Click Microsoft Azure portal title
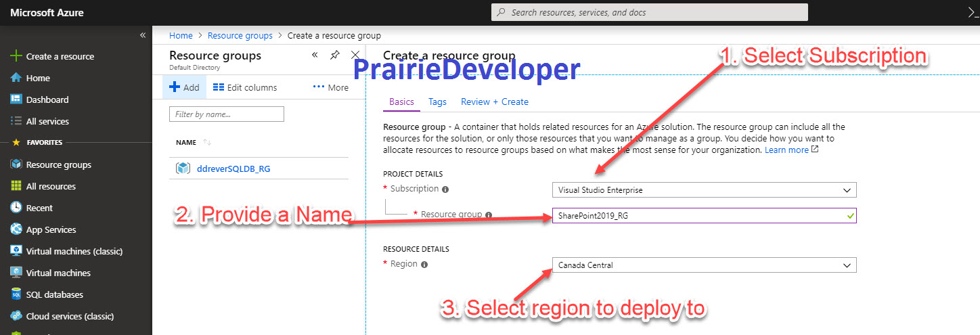The height and width of the screenshot is (335, 980). [47, 12]
